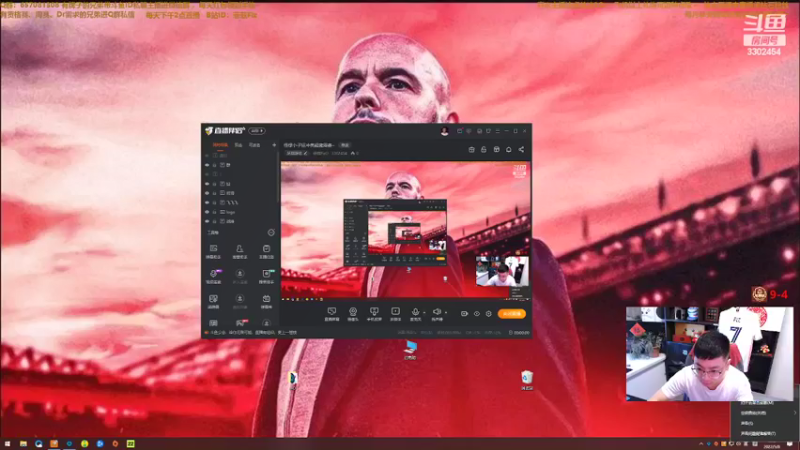Add a video media source with play icon
The height and width of the screenshot is (450, 800).
pyautogui.click(x=395, y=314)
